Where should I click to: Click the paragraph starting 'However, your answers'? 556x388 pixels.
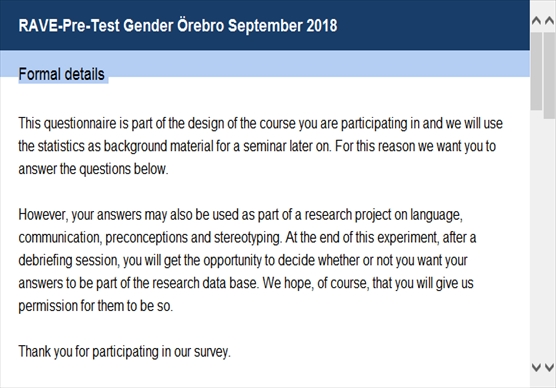click(247, 260)
